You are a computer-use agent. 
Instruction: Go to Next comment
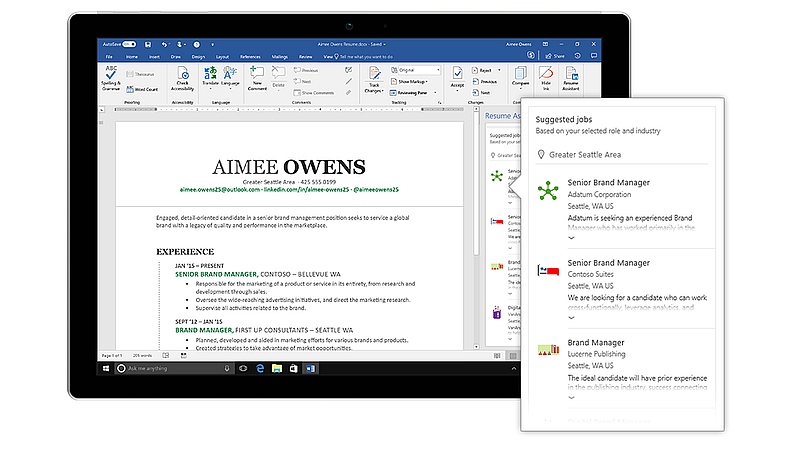pos(303,82)
